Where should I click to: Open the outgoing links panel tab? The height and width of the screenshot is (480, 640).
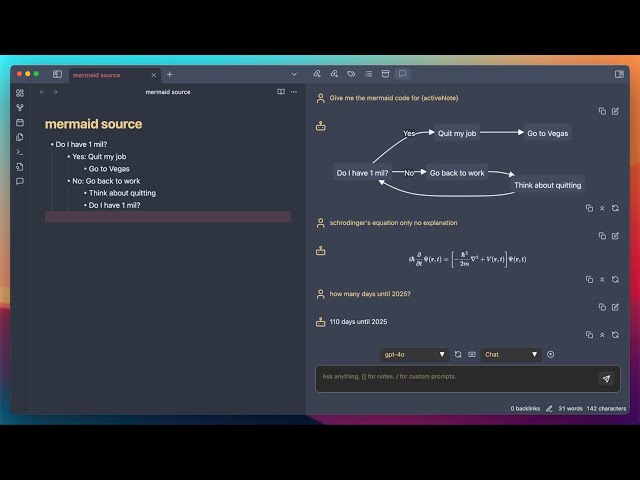coord(334,74)
